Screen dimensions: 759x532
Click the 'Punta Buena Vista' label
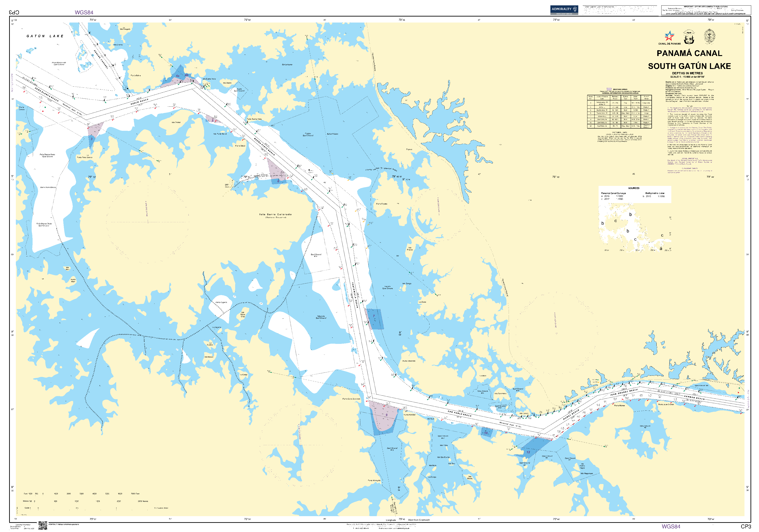pyautogui.click(x=254, y=119)
